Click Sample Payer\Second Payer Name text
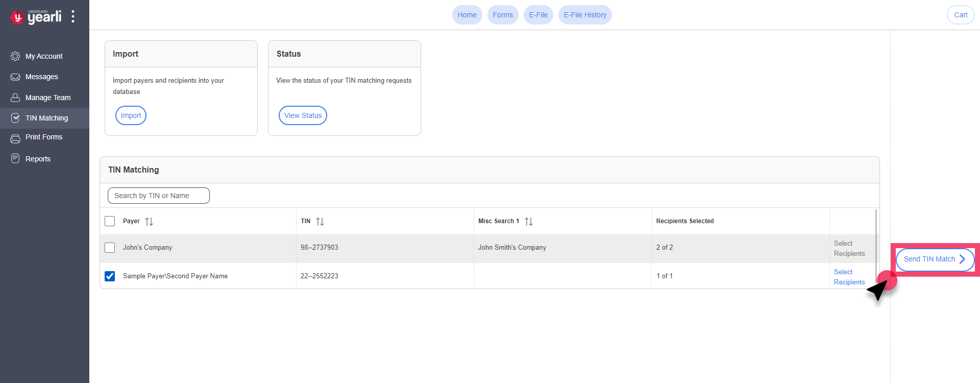This screenshot has width=980, height=383. (175, 276)
